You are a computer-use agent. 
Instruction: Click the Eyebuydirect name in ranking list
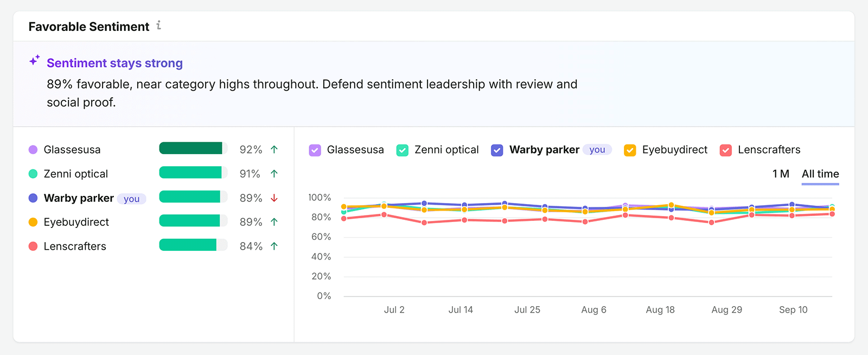76,222
